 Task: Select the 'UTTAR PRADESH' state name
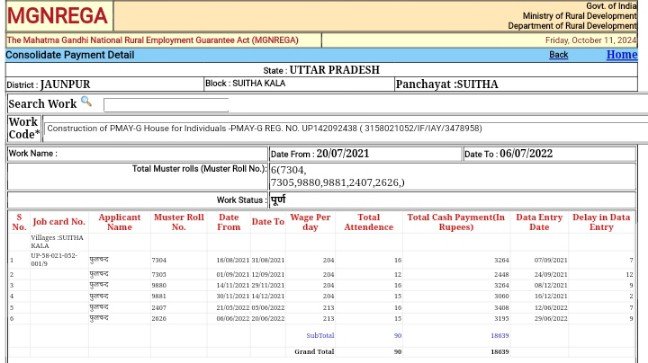[334, 70]
